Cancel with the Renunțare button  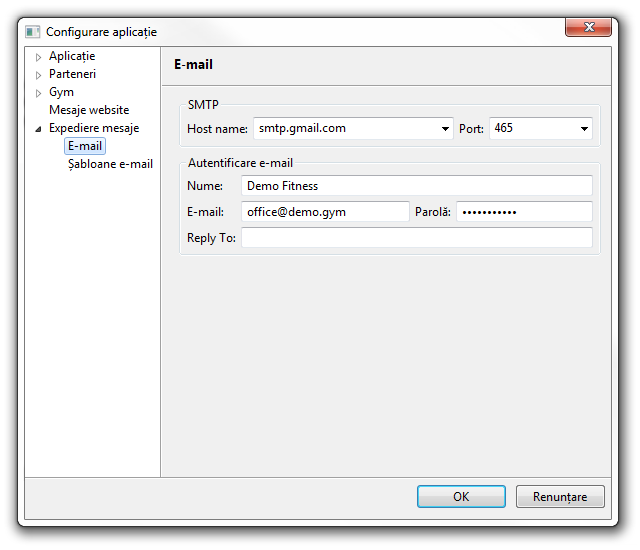point(559,496)
